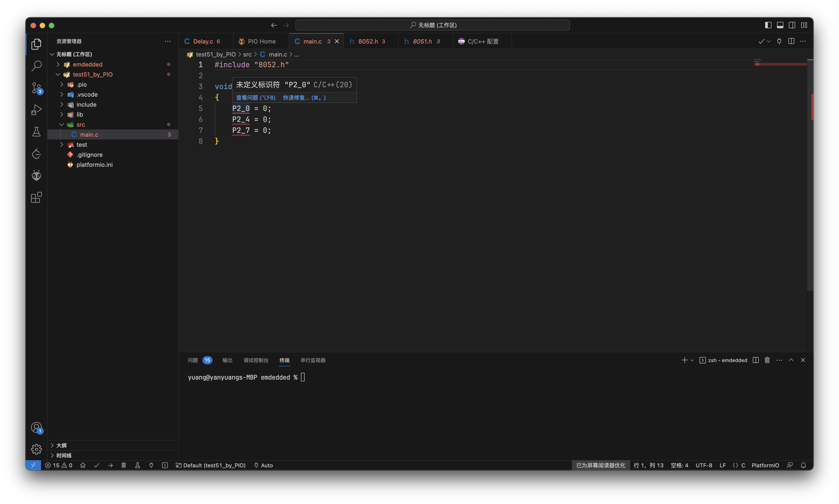Switch to the 8052.h editor tab
The width and height of the screenshot is (839, 504).
(x=368, y=41)
